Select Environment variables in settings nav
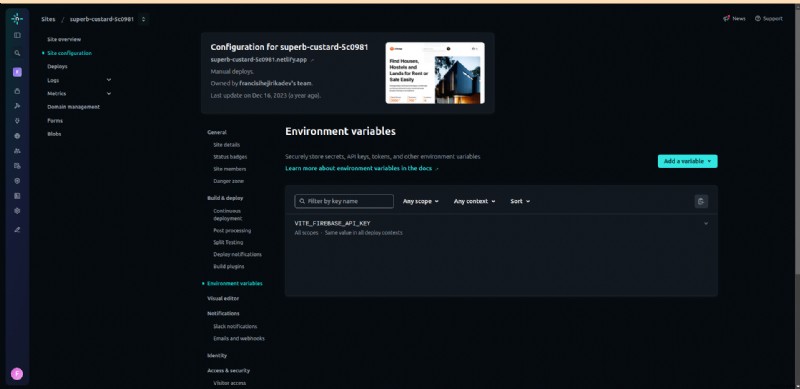 [x=235, y=283]
